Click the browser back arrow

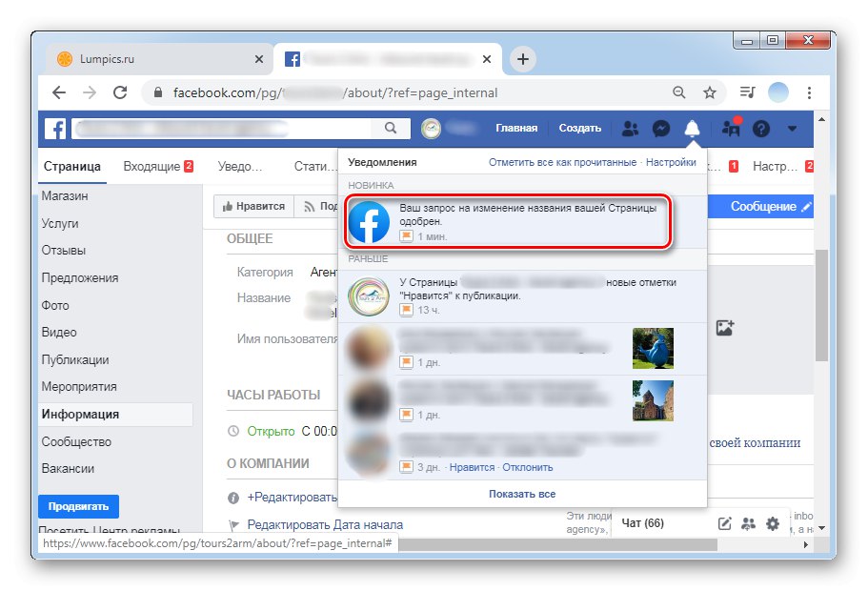(59, 92)
